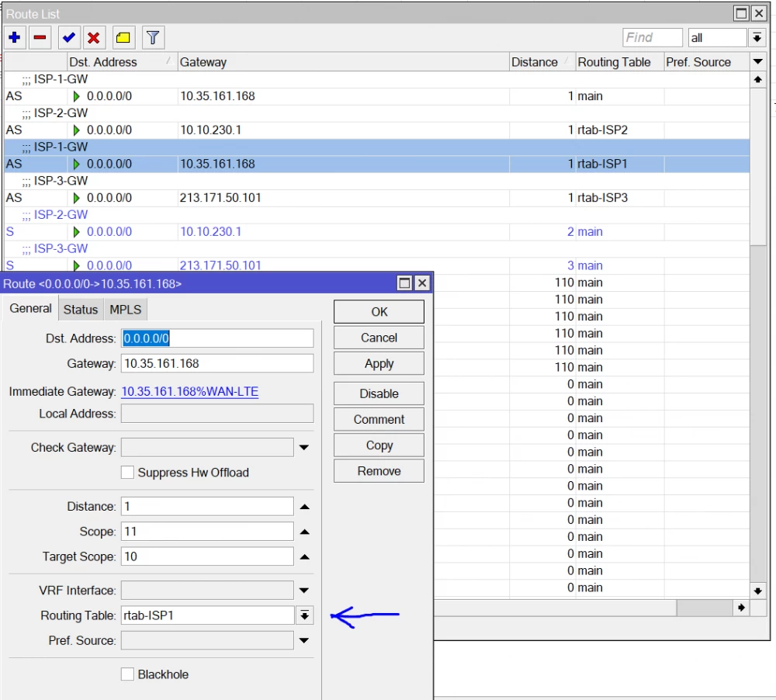
Task: Click the filter funnel icon
Action: tap(152, 37)
